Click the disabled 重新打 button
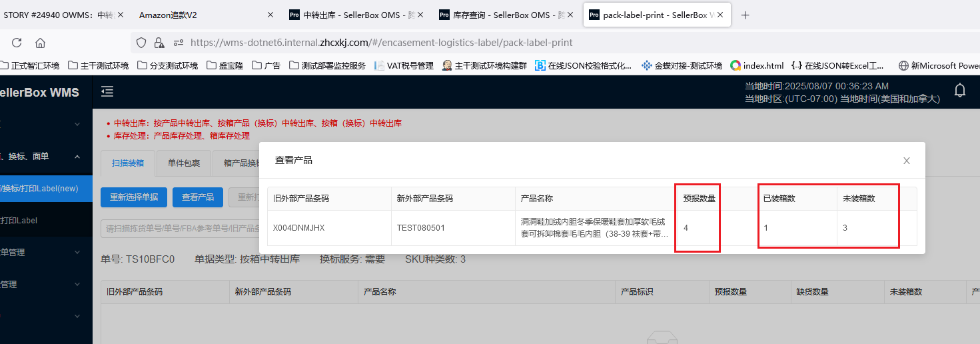 coord(244,197)
